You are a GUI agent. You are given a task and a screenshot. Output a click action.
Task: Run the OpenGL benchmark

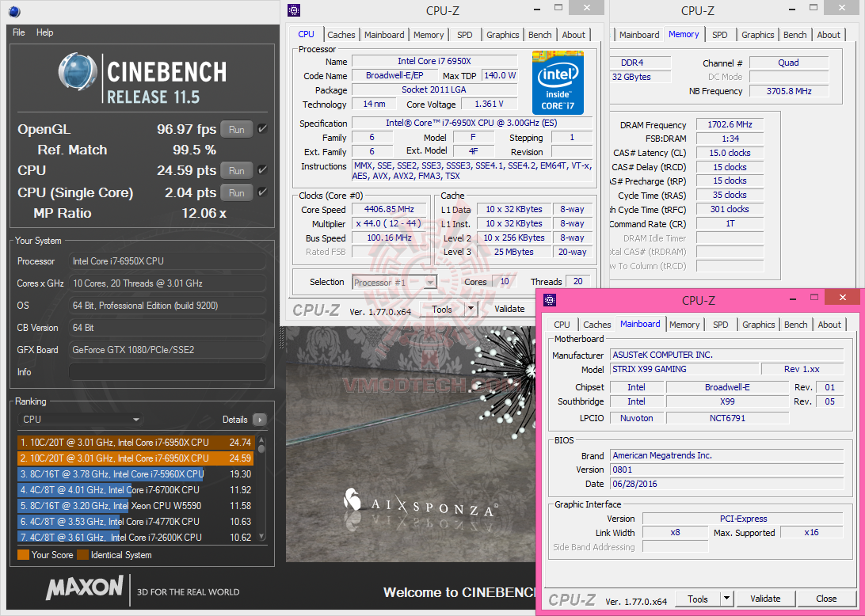click(x=237, y=130)
